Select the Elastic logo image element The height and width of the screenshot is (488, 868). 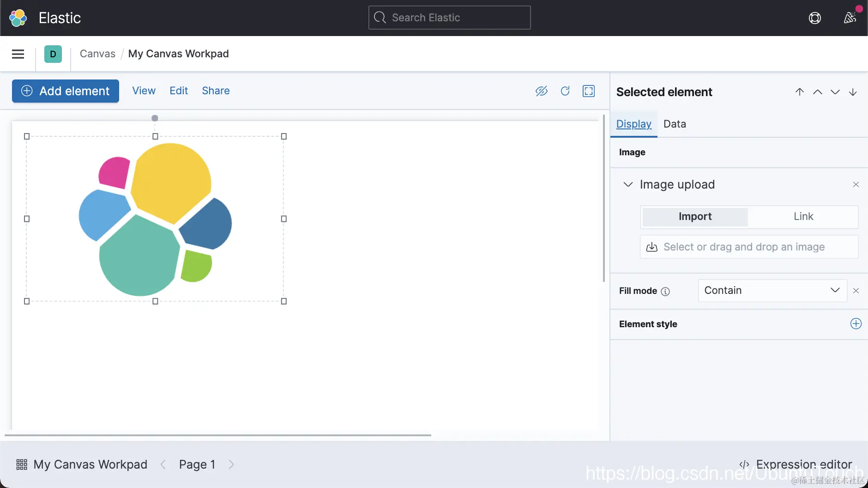tap(155, 219)
